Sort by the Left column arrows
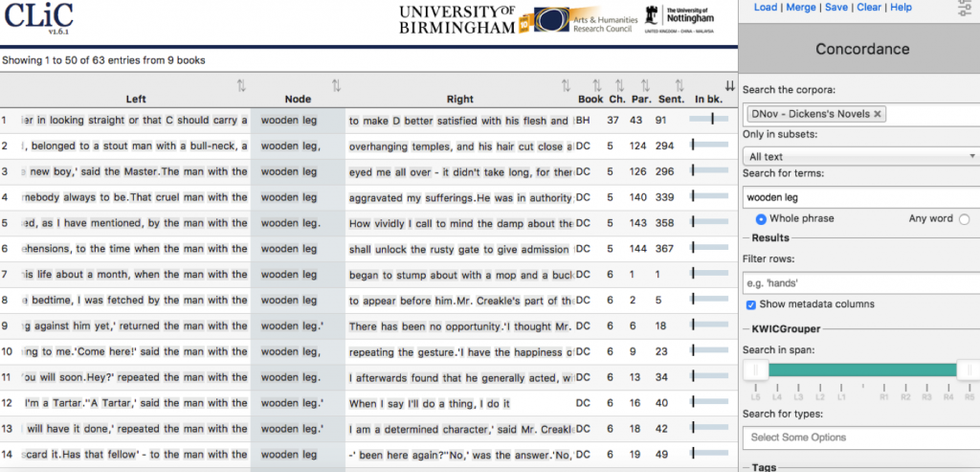Image resolution: width=980 pixels, height=472 pixels. coord(241,86)
